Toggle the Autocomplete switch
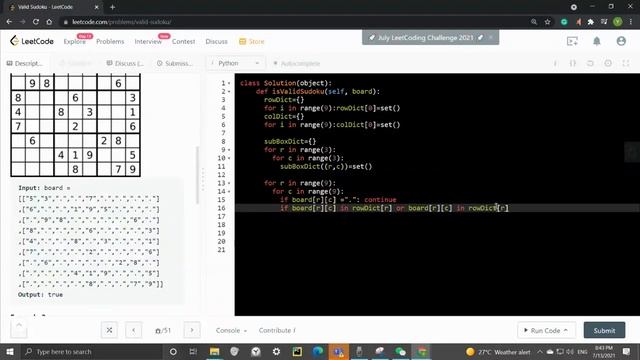This screenshot has width=640, height=360. click(x=296, y=63)
